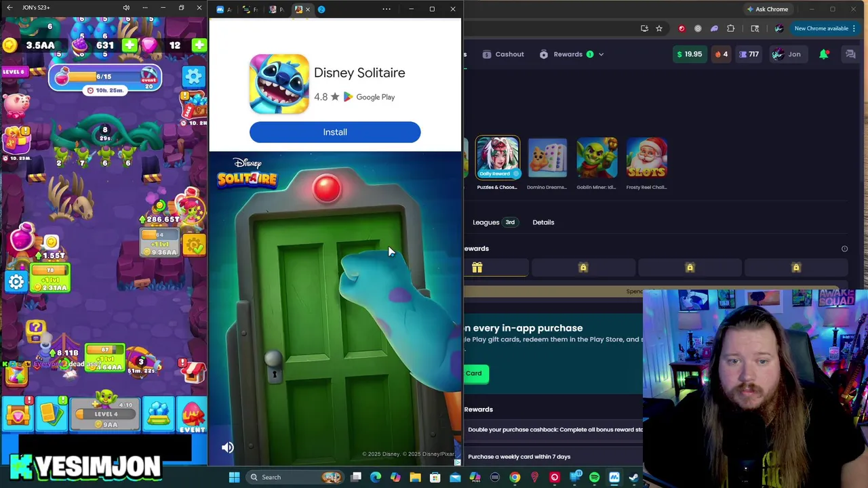Open File Explorer from taskbar
The image size is (868, 488).
(415, 477)
